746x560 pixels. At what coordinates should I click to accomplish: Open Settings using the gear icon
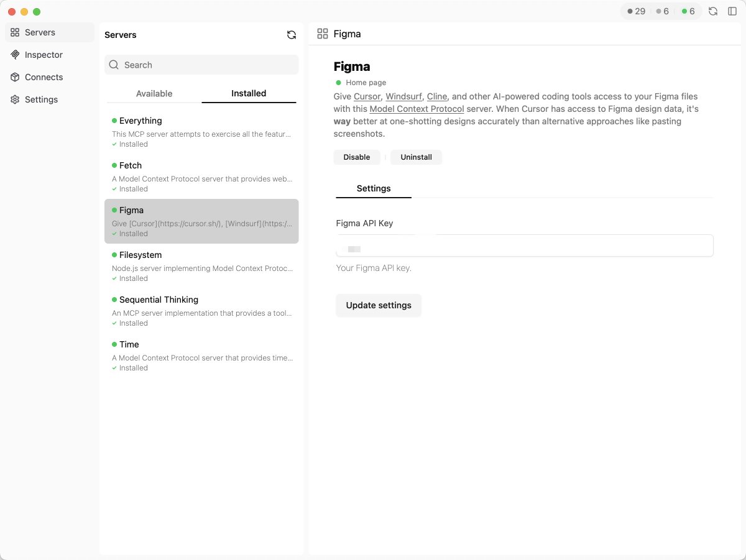point(14,99)
